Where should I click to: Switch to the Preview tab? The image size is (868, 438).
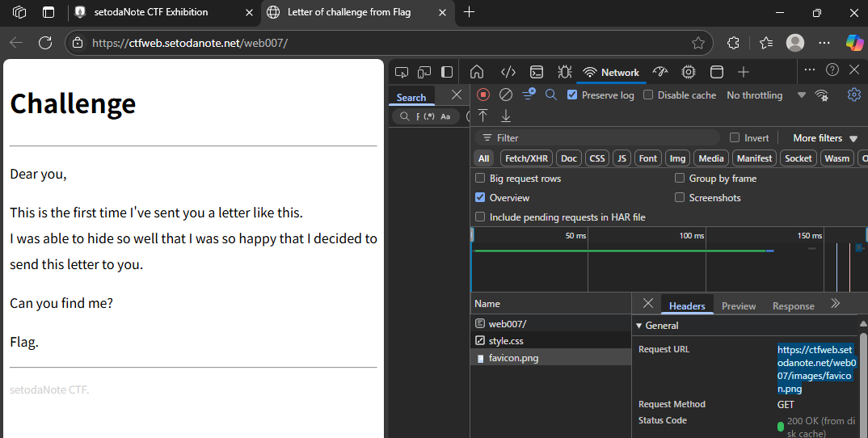(x=739, y=306)
